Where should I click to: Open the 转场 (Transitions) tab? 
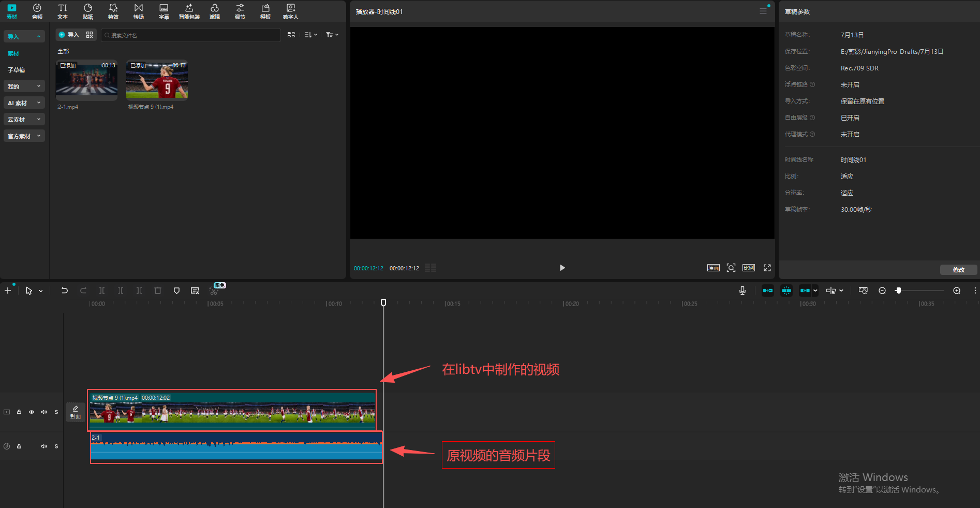pos(139,11)
